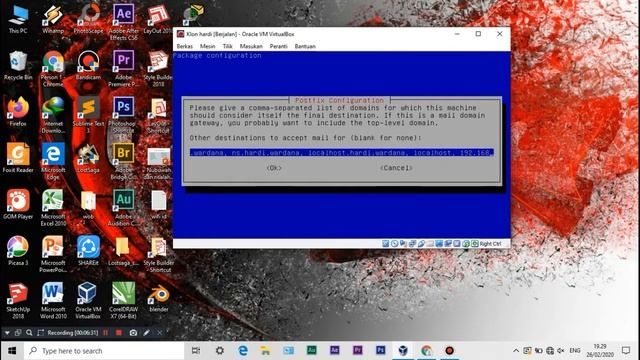Select the Photoshop shortcut desktop icon

click(123, 115)
